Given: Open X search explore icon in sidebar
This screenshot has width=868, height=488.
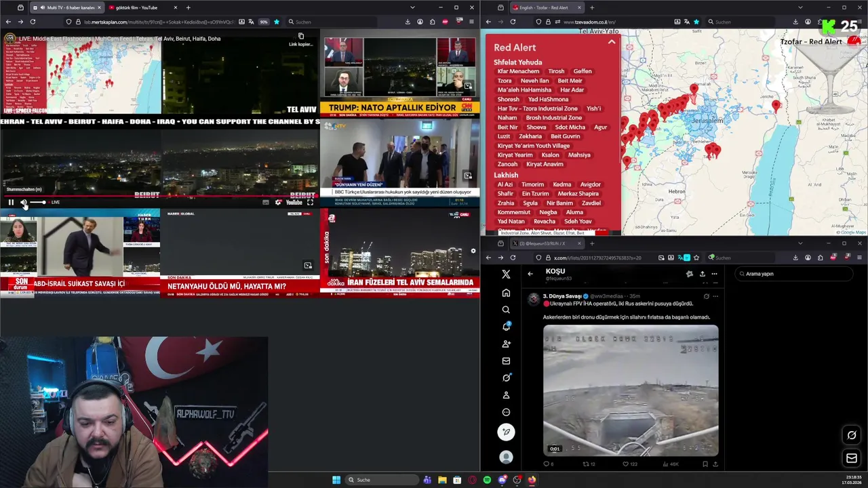Looking at the screenshot, I should [x=506, y=310].
